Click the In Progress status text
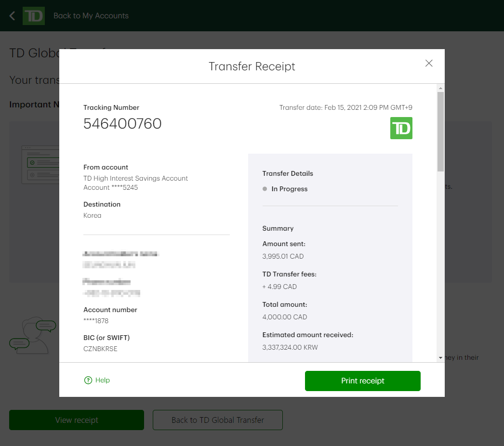This screenshot has width=504, height=446. coord(289,189)
